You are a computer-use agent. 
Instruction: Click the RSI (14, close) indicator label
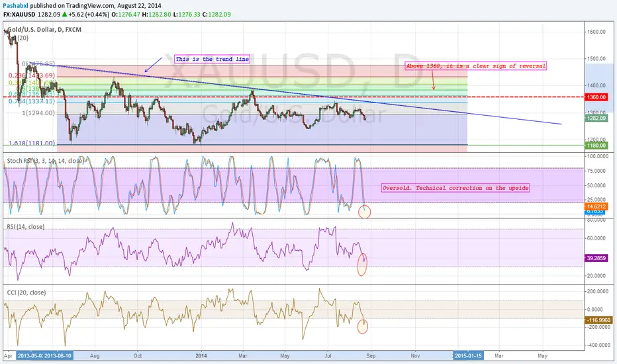pyautogui.click(x=26, y=226)
